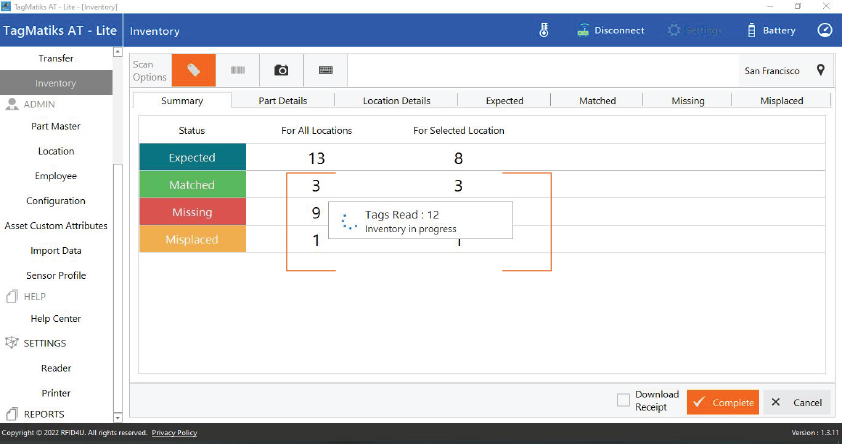Select the keyboard entry scan option
This screenshot has height=444, width=842.
click(x=326, y=70)
